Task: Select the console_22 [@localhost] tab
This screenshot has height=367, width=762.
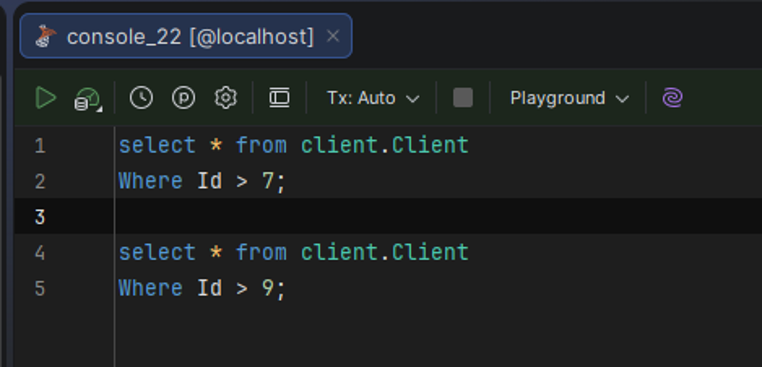Action: [x=186, y=36]
